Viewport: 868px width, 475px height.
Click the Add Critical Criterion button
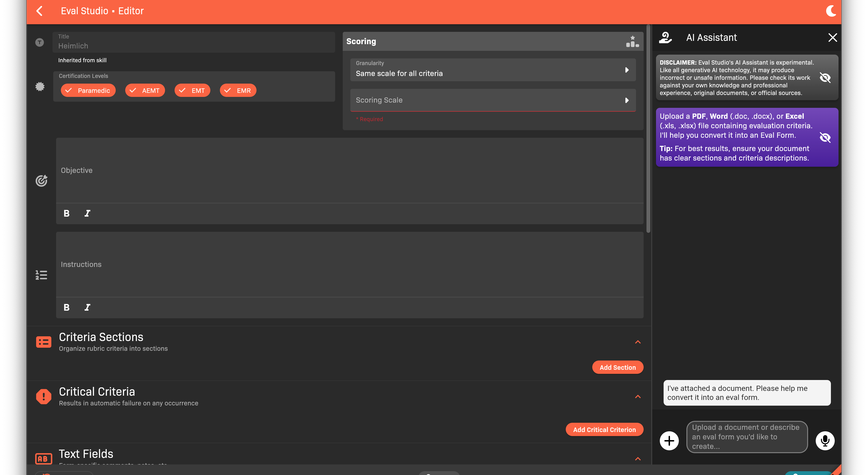(x=604, y=430)
